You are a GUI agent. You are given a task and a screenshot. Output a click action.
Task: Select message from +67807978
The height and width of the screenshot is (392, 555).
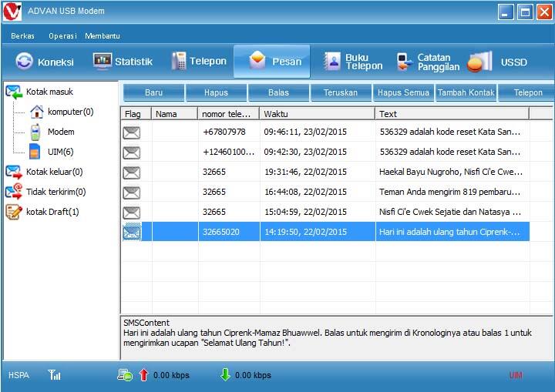[x=325, y=132]
